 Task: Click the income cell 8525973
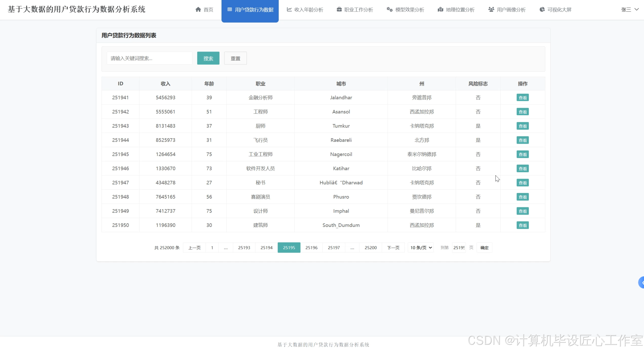166,140
